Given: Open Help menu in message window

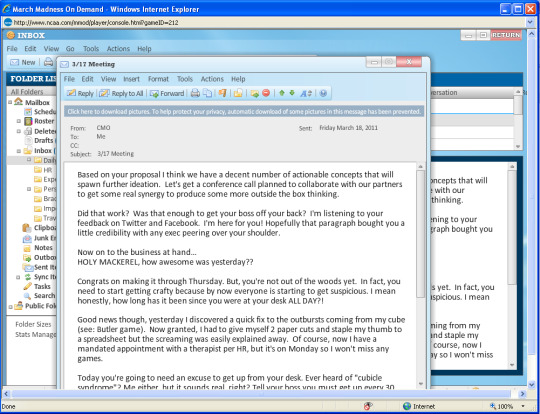Looking at the screenshot, I should pyautogui.click(x=238, y=79).
